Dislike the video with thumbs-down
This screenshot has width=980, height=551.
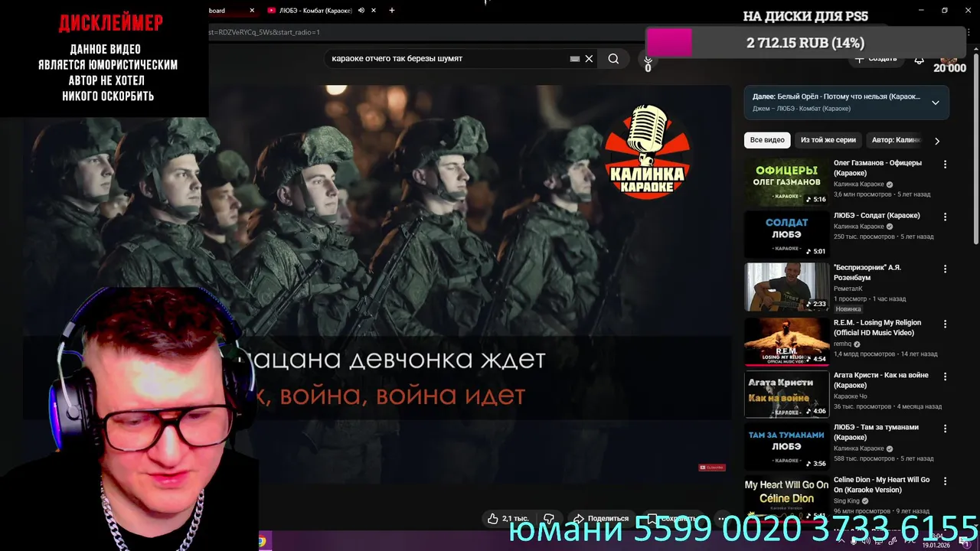pos(549,519)
